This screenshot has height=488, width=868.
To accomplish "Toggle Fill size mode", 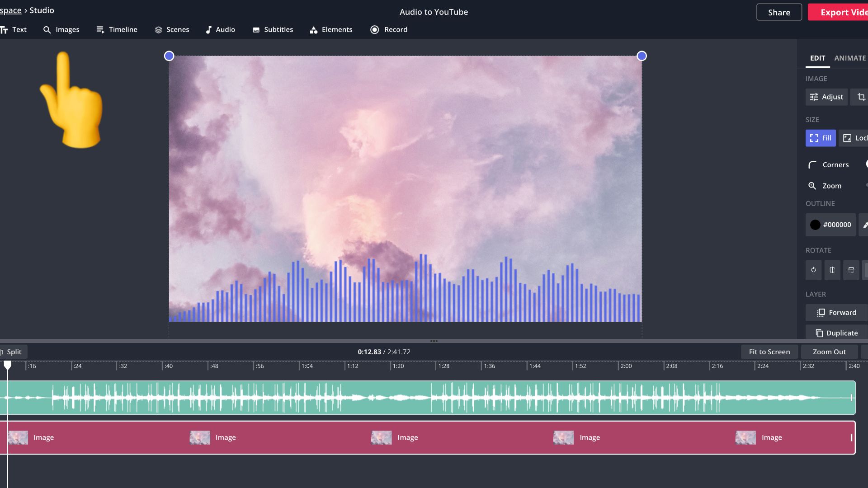I will click(x=820, y=138).
